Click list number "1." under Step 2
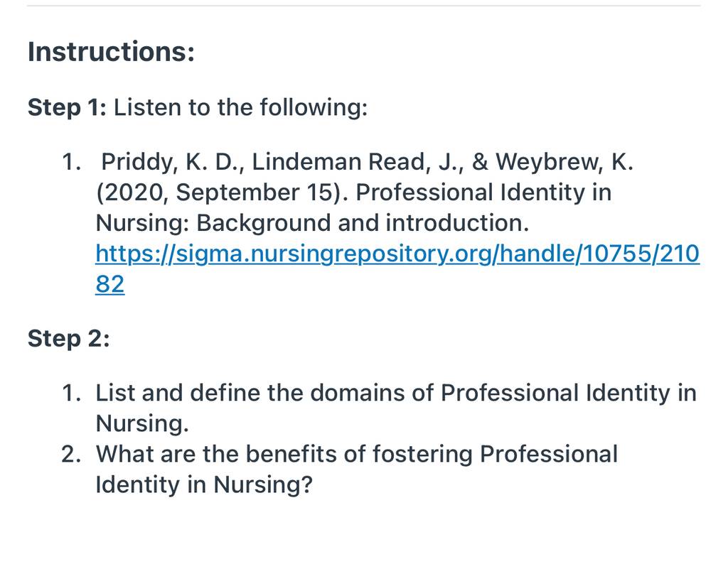728x564 pixels. [x=72, y=393]
